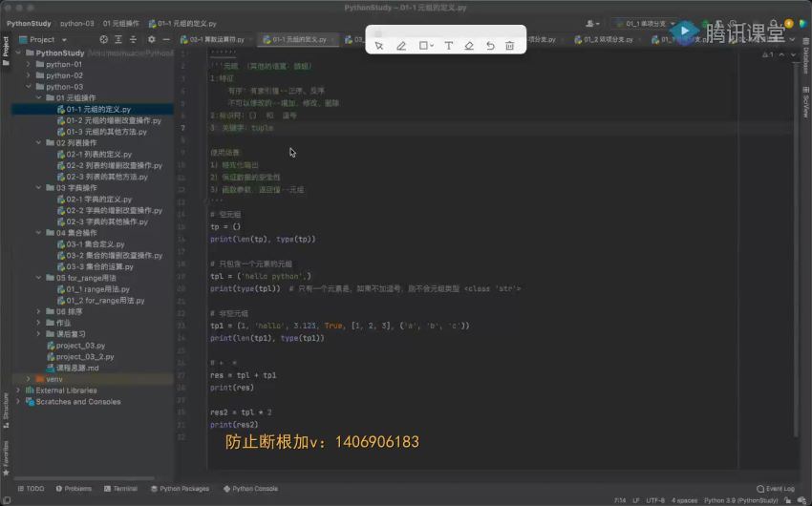Open the Favorites side tab
The height and width of the screenshot is (506, 812).
tap(6, 458)
